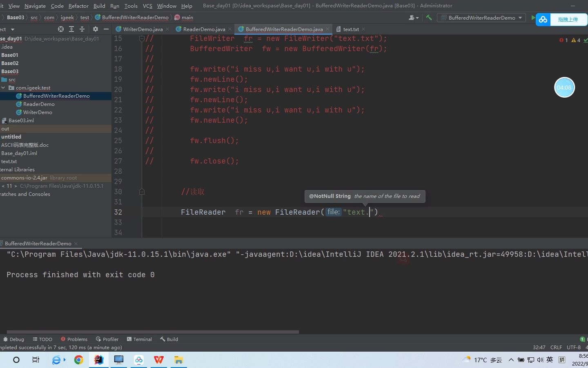The image size is (588, 368).
Task: Click the Task View icon on taskbar
Action: point(36,360)
